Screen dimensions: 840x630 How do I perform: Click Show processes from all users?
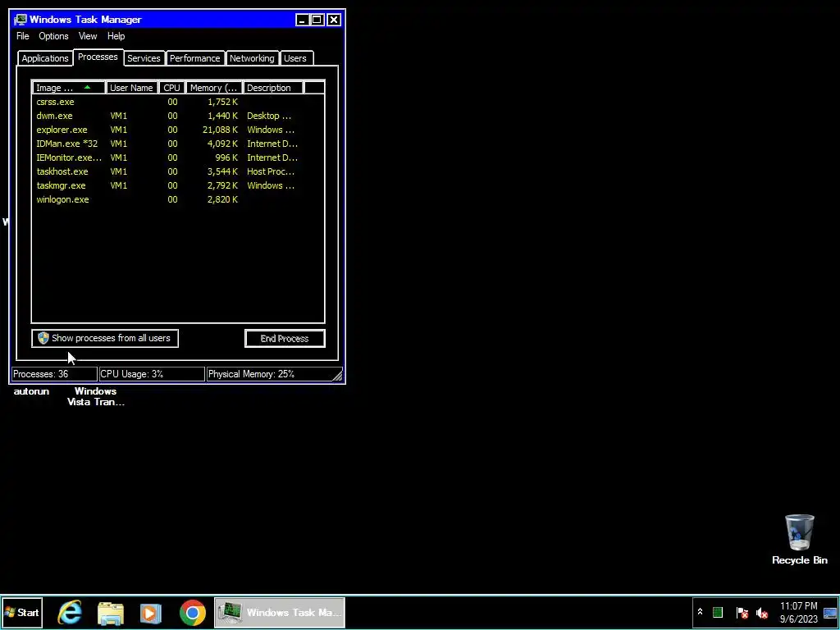coord(105,338)
